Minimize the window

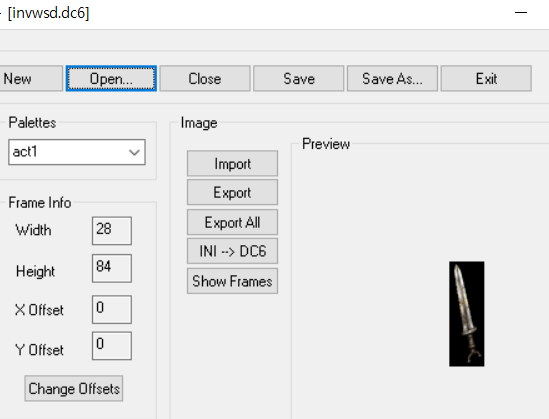click(x=521, y=13)
